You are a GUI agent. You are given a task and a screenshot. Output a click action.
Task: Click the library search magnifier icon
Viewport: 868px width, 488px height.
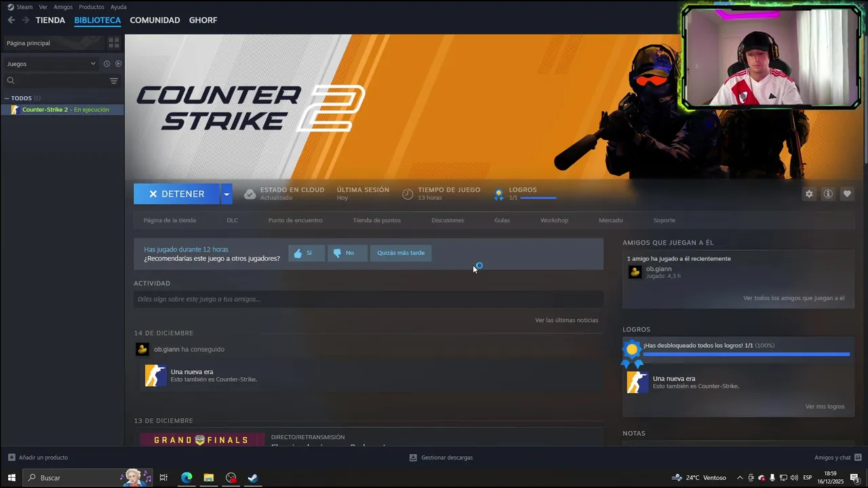(x=11, y=81)
